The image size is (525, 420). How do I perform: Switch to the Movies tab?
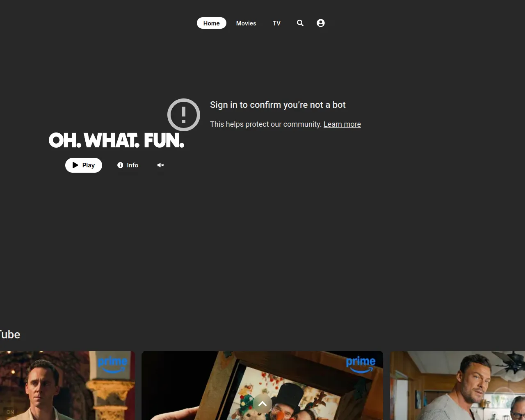tap(246, 23)
